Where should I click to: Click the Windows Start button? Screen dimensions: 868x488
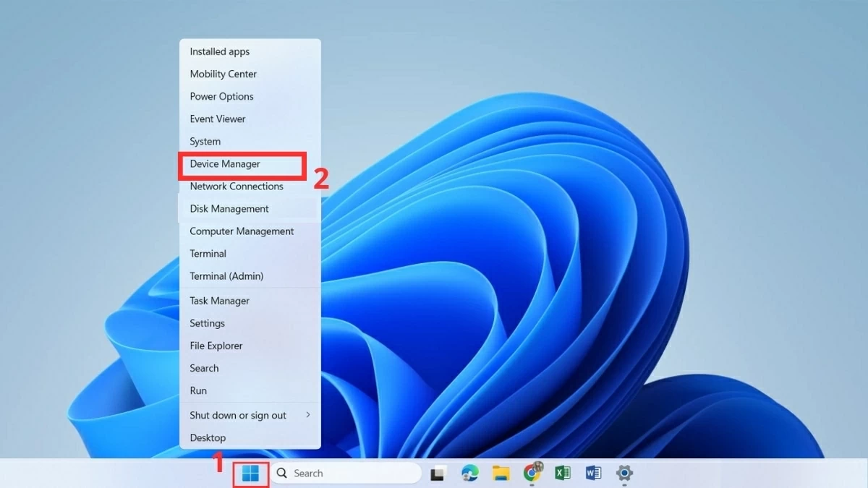pos(250,473)
